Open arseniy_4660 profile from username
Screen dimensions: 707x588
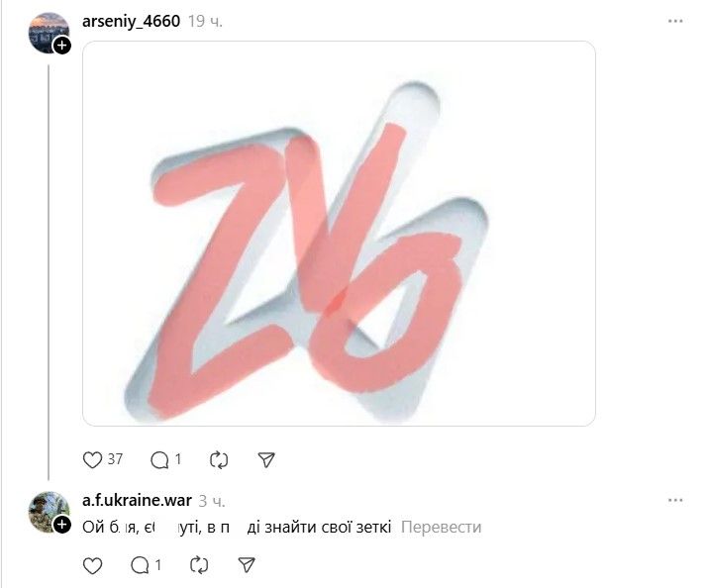[131, 21]
